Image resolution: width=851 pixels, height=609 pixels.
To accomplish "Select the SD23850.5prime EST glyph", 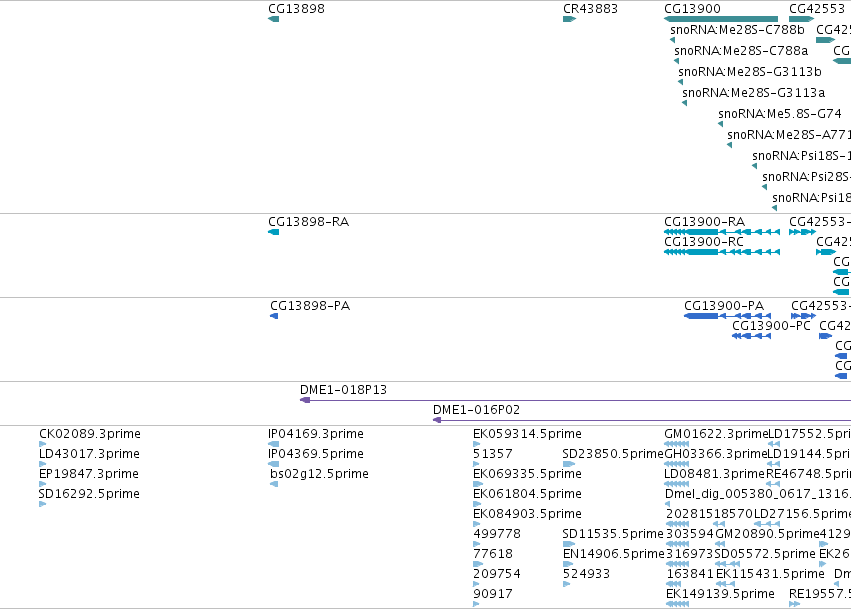I will [x=569, y=464].
